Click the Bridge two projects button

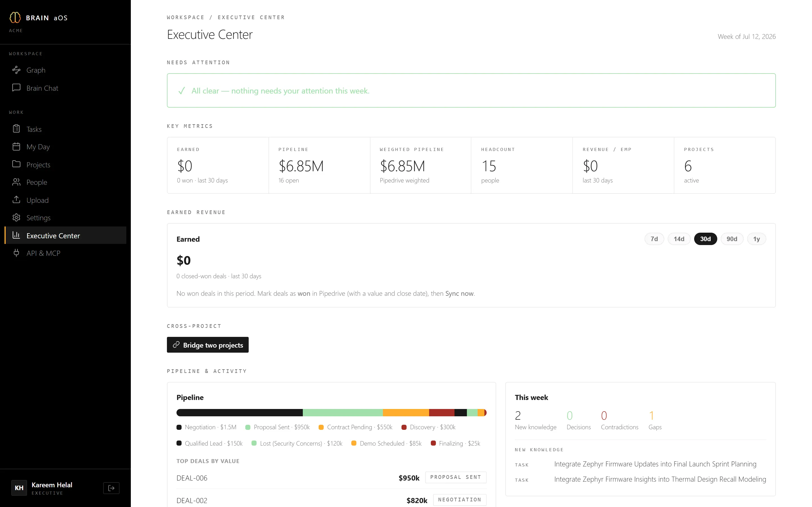click(x=208, y=345)
